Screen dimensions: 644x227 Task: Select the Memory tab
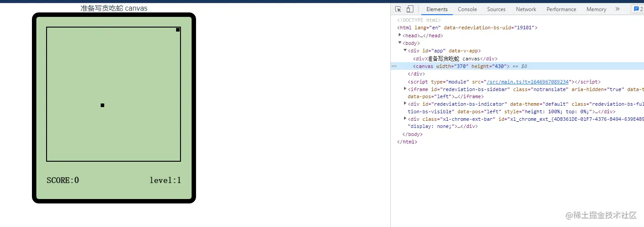(x=596, y=9)
